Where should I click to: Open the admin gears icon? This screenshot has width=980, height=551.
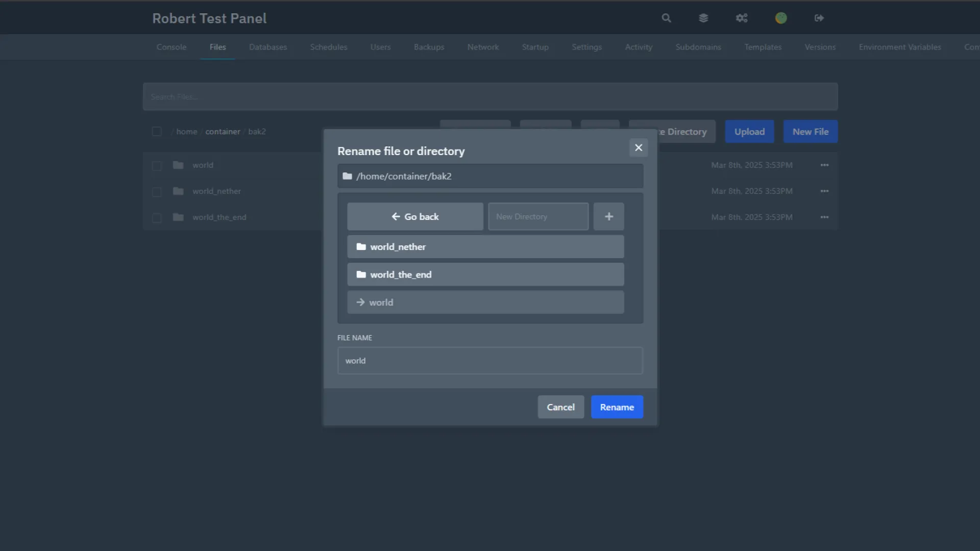[x=742, y=18]
